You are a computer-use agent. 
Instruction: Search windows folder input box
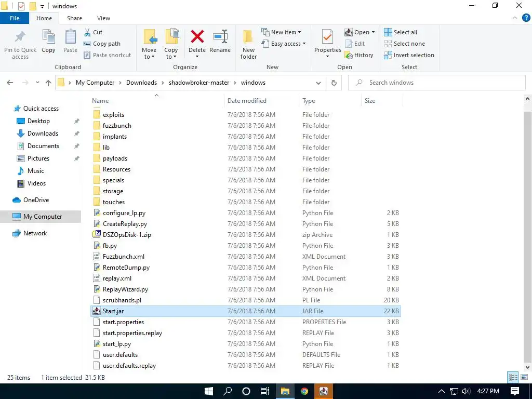(437, 83)
